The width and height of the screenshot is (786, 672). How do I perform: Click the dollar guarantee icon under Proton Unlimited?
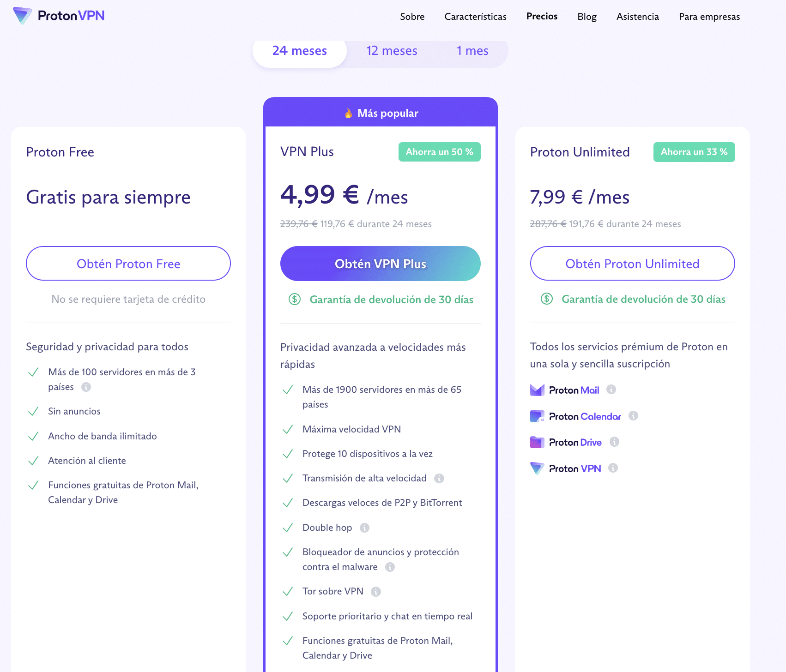point(547,299)
